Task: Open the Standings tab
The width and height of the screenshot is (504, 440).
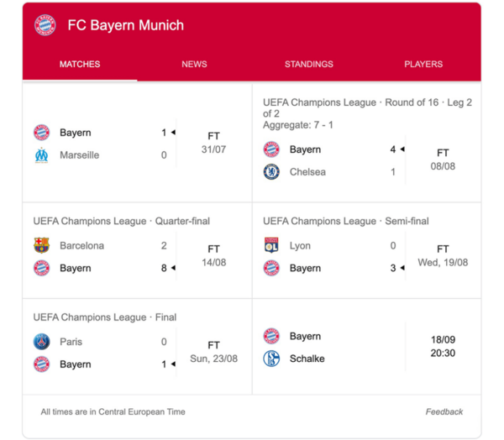Action: 308,65
